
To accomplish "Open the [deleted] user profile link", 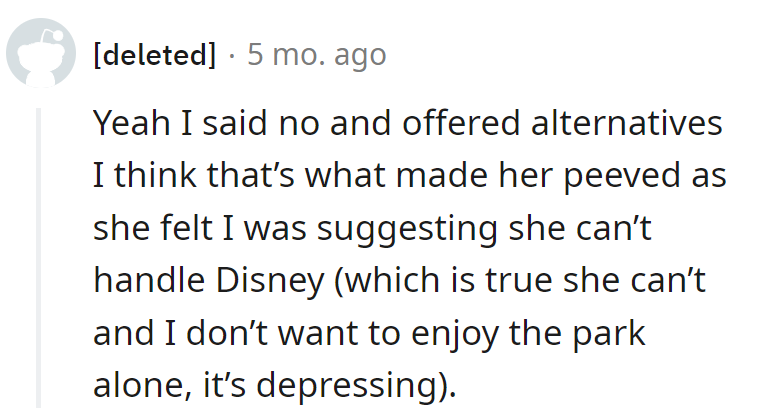I will (x=153, y=54).
